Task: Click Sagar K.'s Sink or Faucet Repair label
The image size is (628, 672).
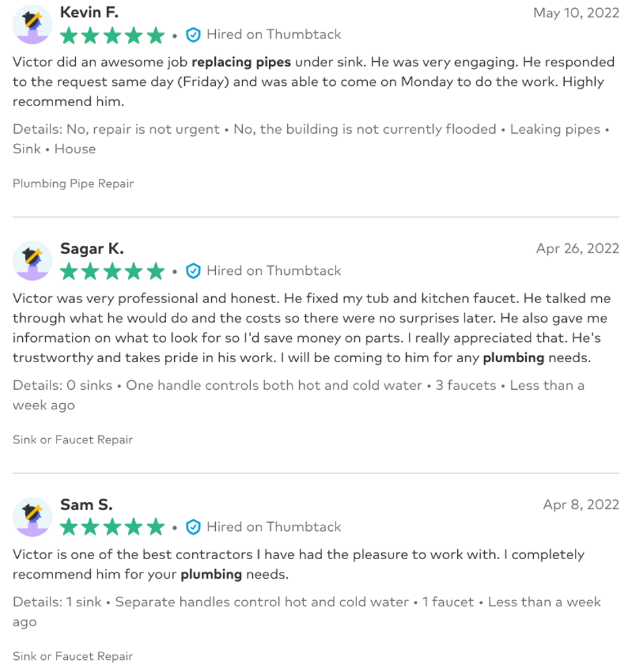Action: (x=73, y=439)
